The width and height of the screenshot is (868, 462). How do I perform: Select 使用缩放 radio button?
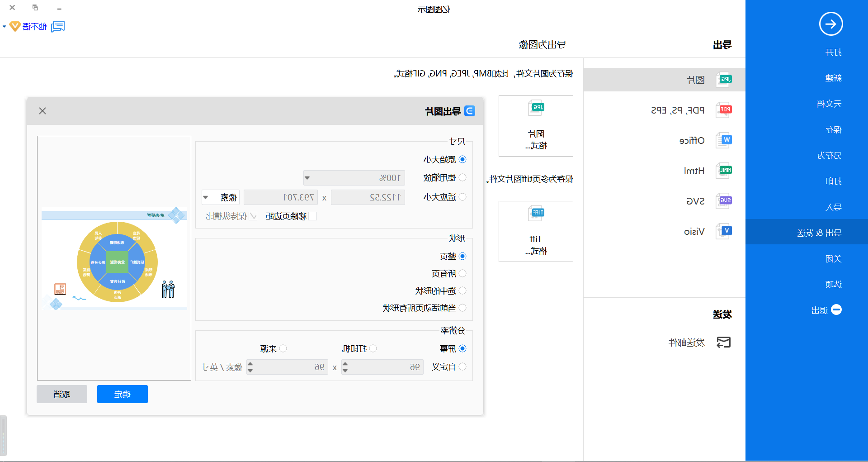coord(462,178)
